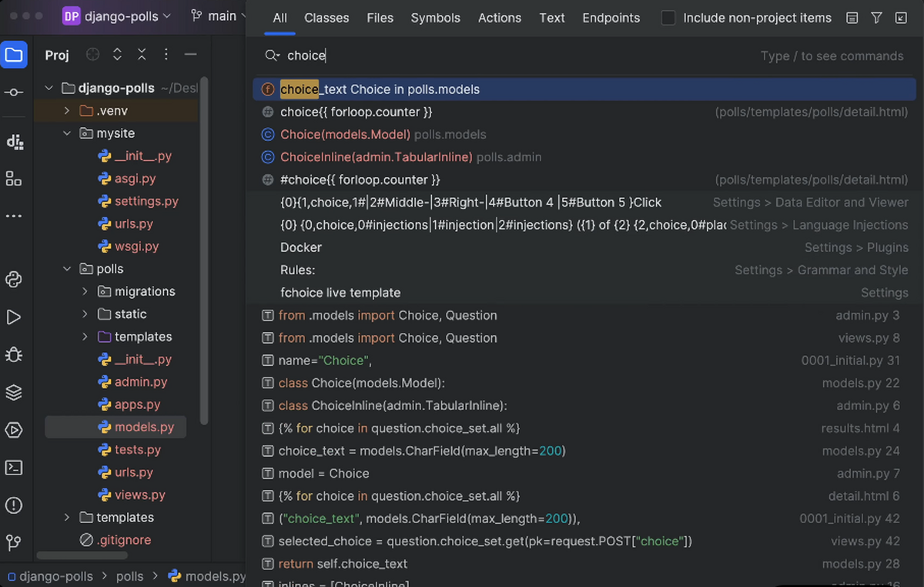This screenshot has width=924, height=587.
Task: Switch to the All tab
Action: (280, 18)
